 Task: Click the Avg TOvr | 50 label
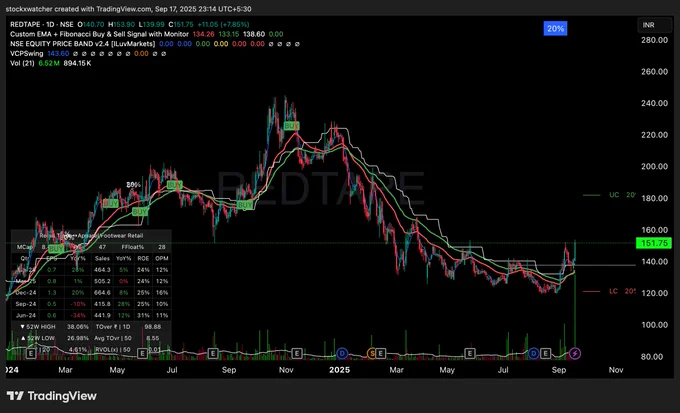[114, 338]
